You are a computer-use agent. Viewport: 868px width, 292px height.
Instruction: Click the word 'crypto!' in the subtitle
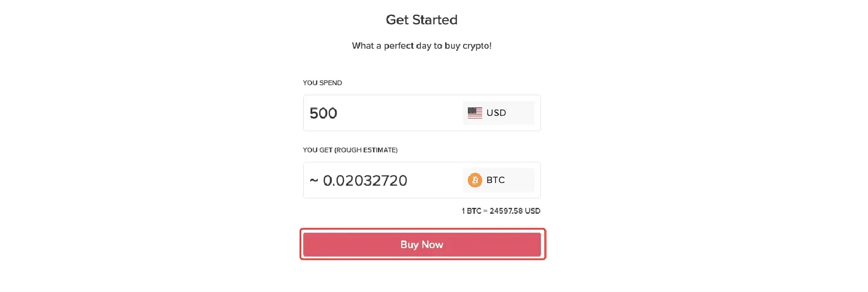[x=477, y=46]
